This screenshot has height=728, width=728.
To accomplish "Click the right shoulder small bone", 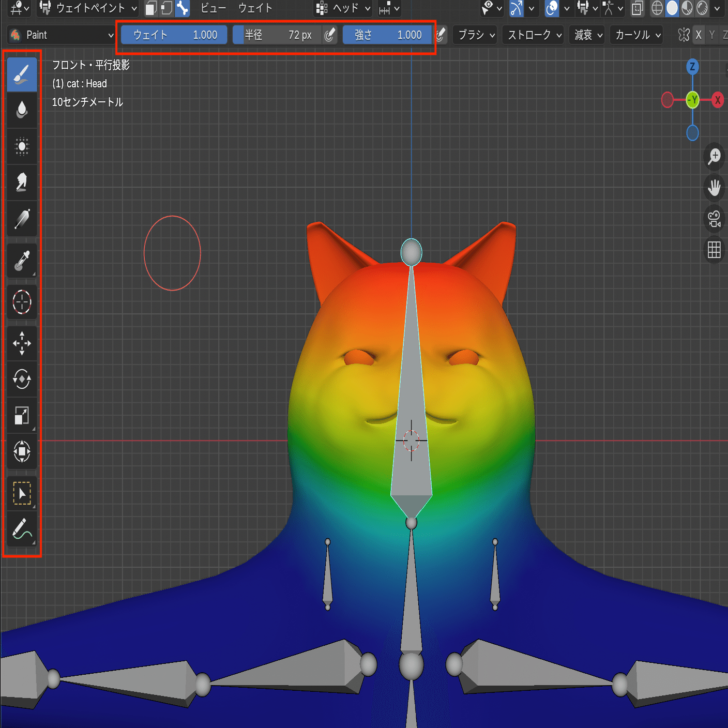I will [495, 574].
